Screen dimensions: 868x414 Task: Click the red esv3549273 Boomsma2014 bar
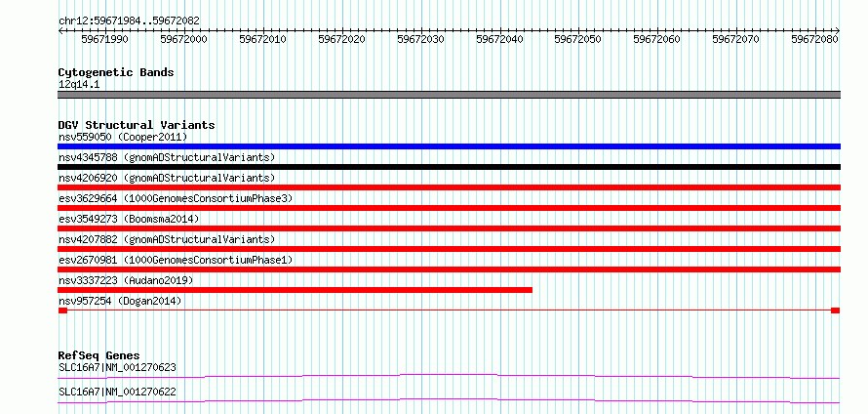pos(449,228)
